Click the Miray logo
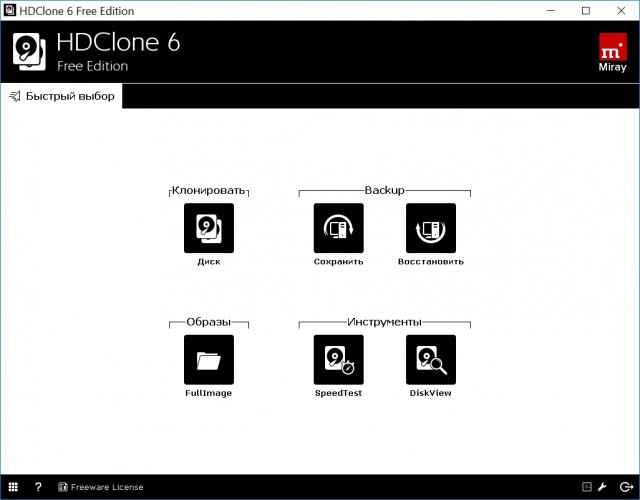The image size is (640, 500). tap(613, 53)
